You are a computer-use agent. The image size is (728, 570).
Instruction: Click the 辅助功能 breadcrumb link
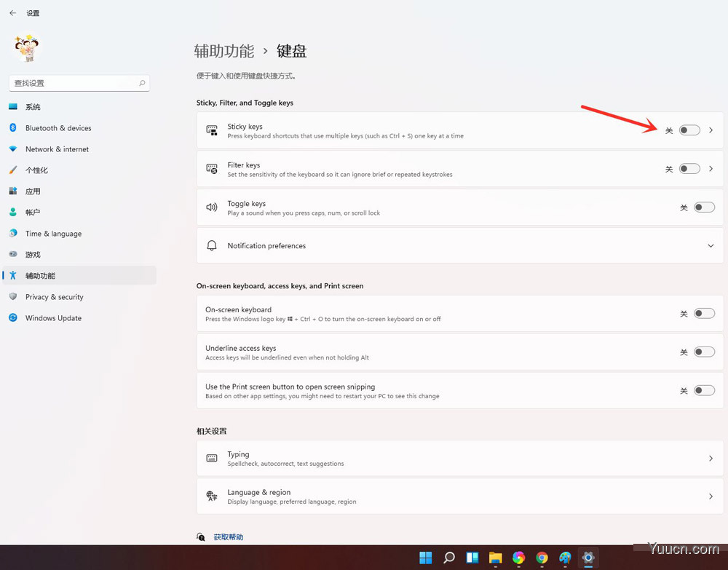224,51
